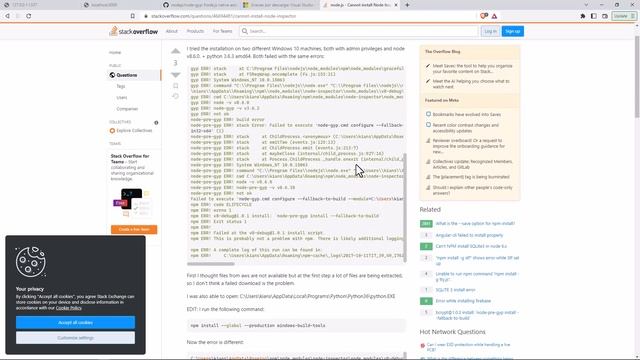The image size is (640, 360).
Task: Open the For Teams link in header
Action: click(x=222, y=31)
